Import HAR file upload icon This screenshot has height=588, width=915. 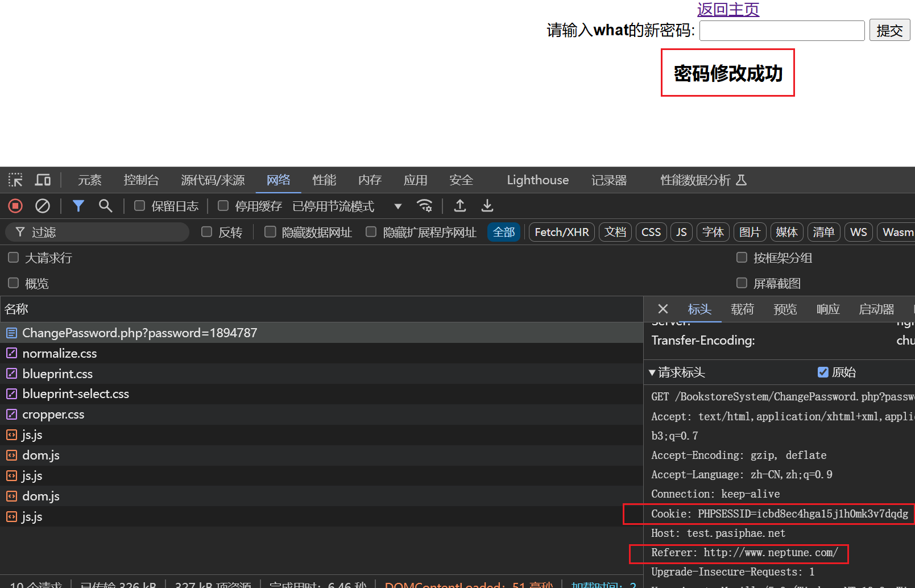460,206
